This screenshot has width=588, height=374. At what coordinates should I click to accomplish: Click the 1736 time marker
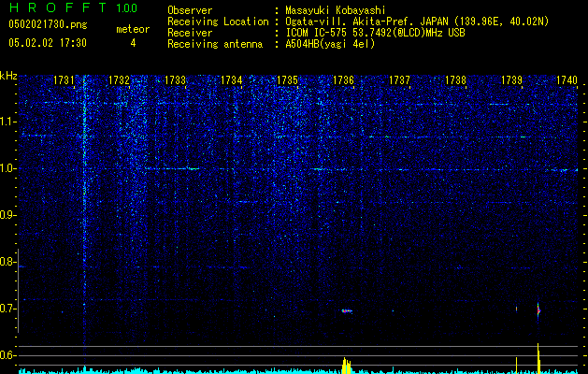(343, 80)
